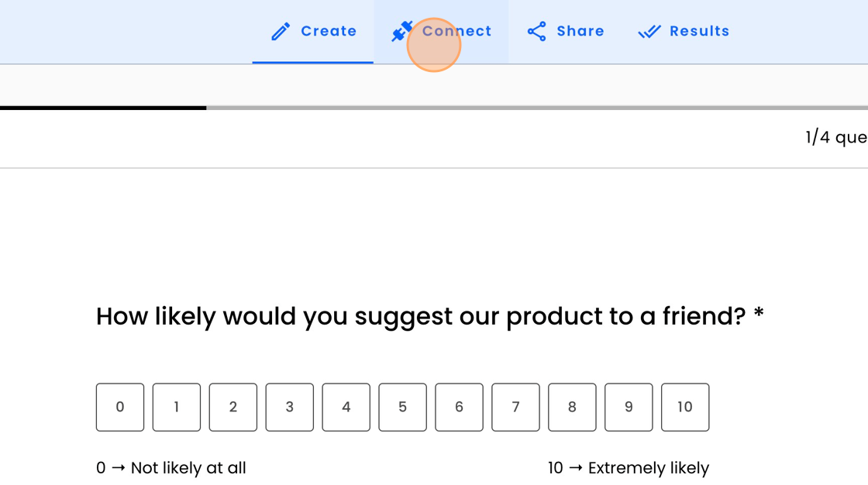Select rating 8

[x=573, y=407]
